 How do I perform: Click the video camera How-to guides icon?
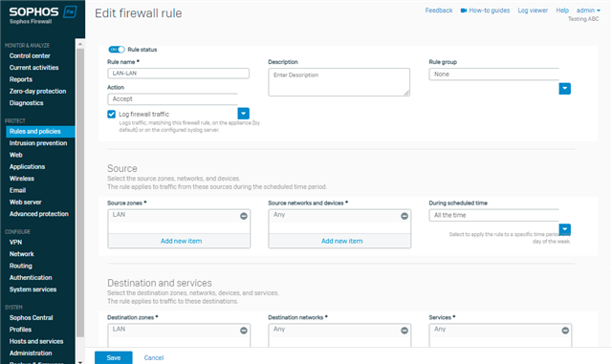click(x=463, y=11)
